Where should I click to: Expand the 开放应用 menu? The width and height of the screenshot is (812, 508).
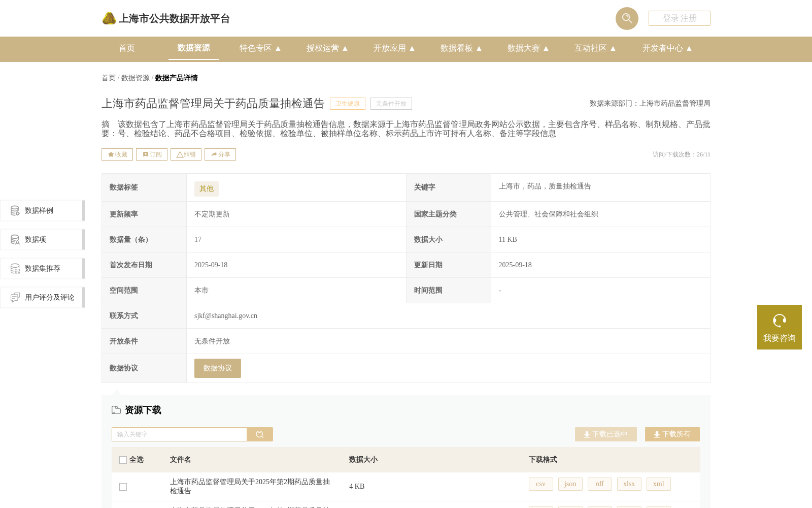(394, 48)
